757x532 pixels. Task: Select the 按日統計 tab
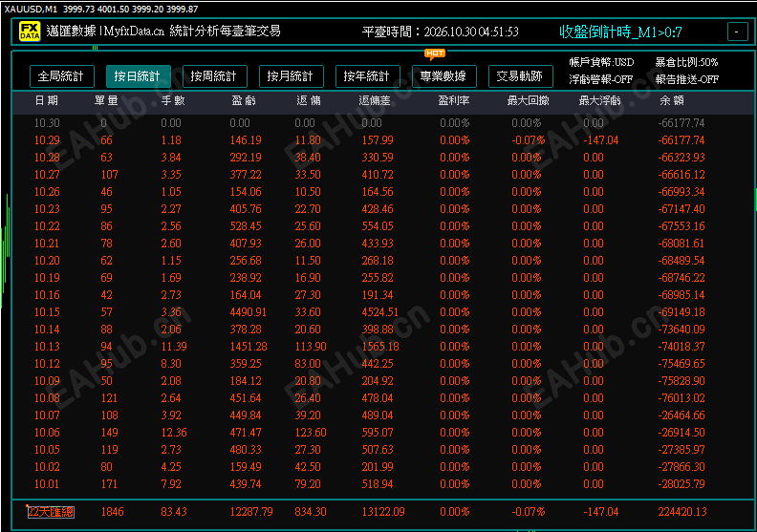point(138,76)
